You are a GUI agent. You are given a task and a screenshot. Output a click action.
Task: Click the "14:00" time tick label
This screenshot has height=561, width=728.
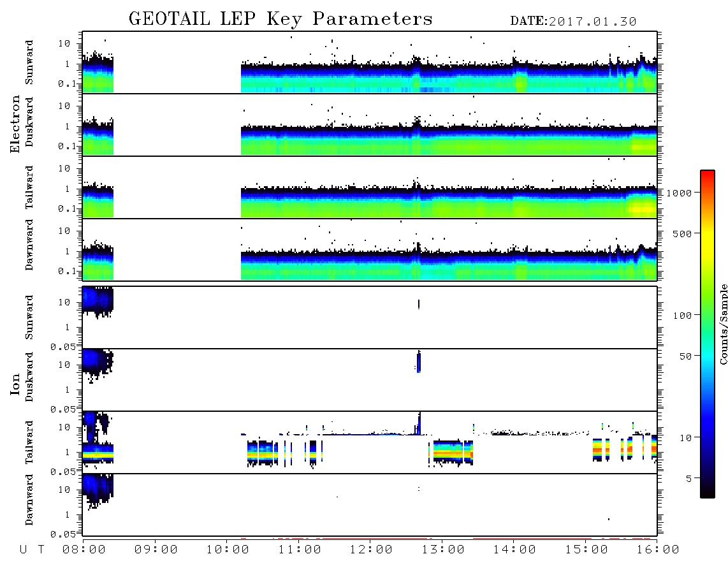coord(514,550)
